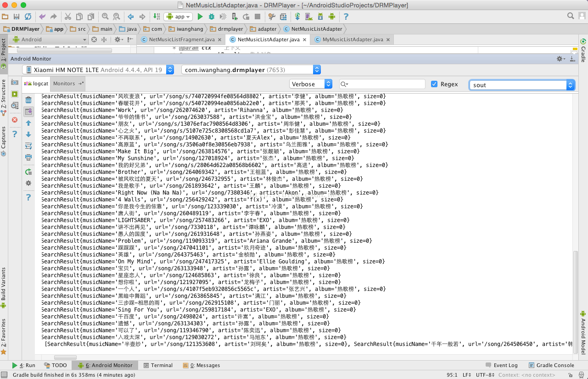Open the Terminal tool window
Viewport: 588px width, 379px height.
(158, 365)
